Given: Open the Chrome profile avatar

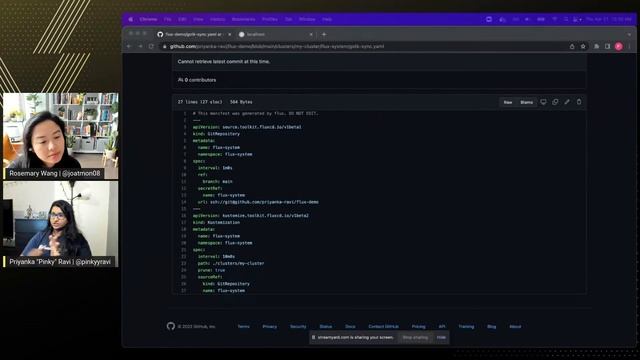Looking at the screenshot, I should click(619, 47).
